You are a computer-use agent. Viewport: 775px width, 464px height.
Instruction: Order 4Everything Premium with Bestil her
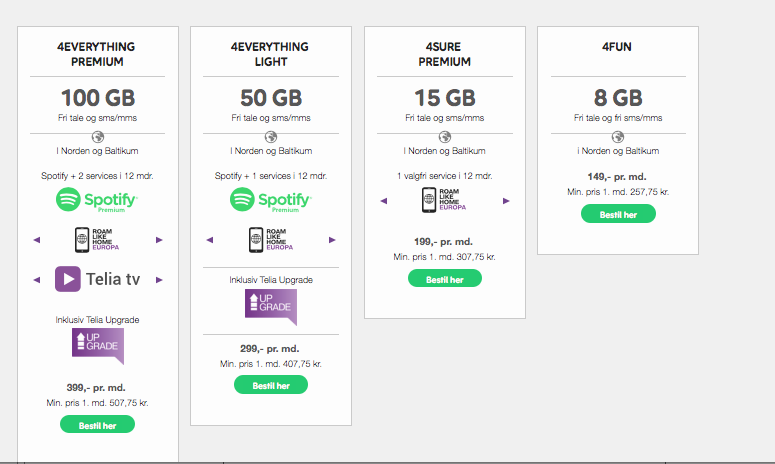[x=97, y=424]
